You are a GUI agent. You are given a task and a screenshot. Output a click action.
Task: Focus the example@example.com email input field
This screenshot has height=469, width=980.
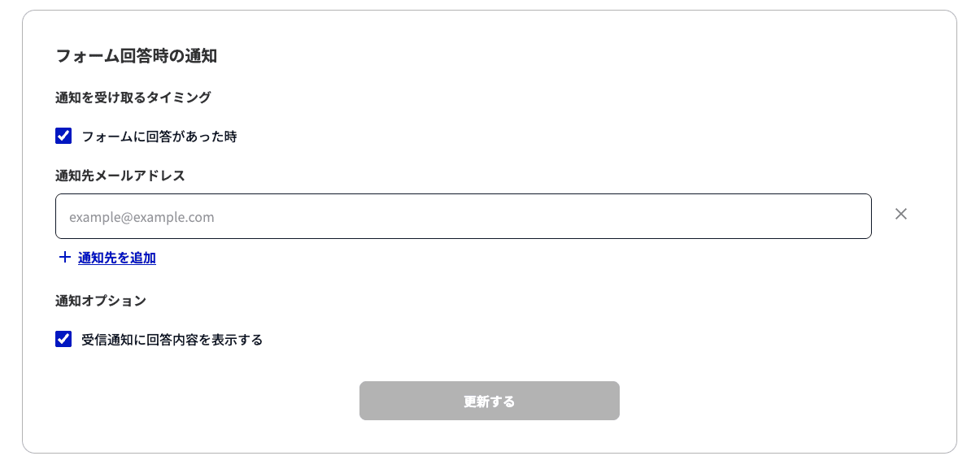[464, 216]
